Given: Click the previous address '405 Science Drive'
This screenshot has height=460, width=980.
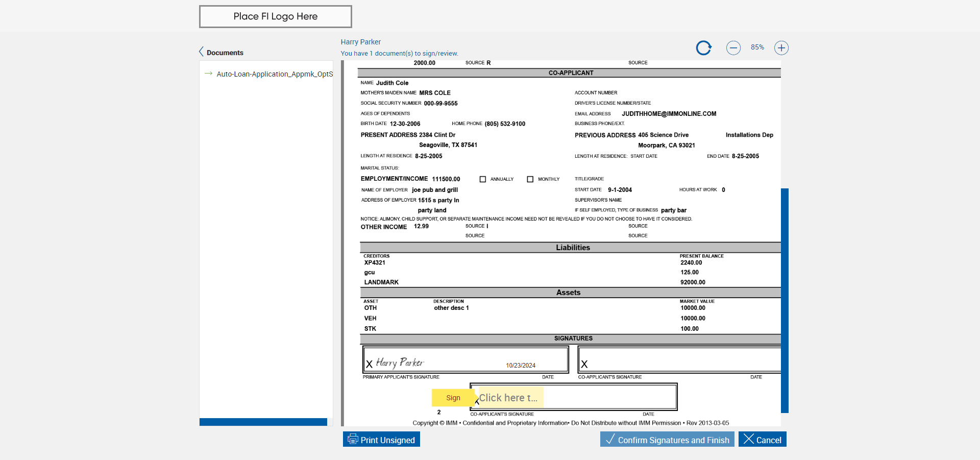Looking at the screenshot, I should [663, 135].
